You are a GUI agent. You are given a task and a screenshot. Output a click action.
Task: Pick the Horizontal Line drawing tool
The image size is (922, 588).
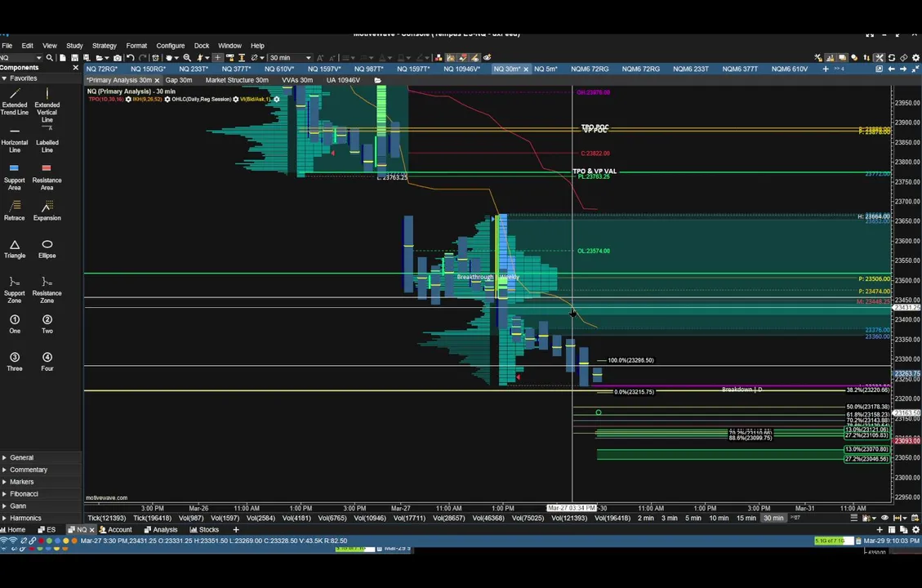click(15, 140)
